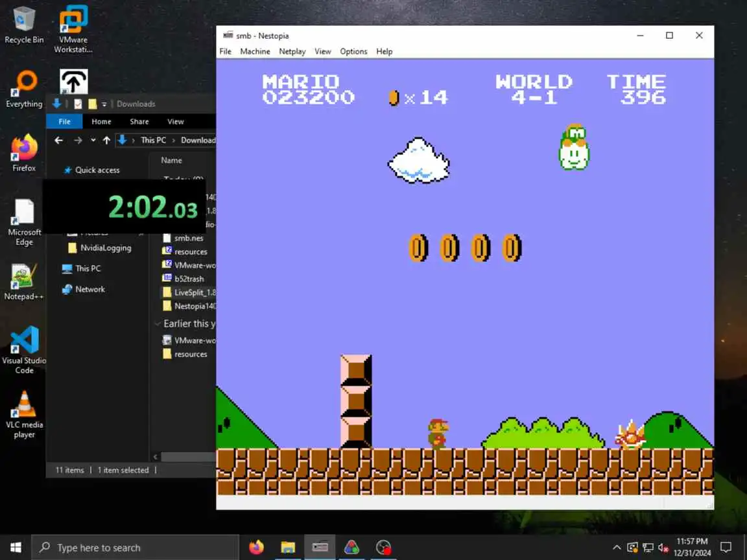Click the Downloads segment in the address bar
The image size is (747, 560).
(x=198, y=140)
